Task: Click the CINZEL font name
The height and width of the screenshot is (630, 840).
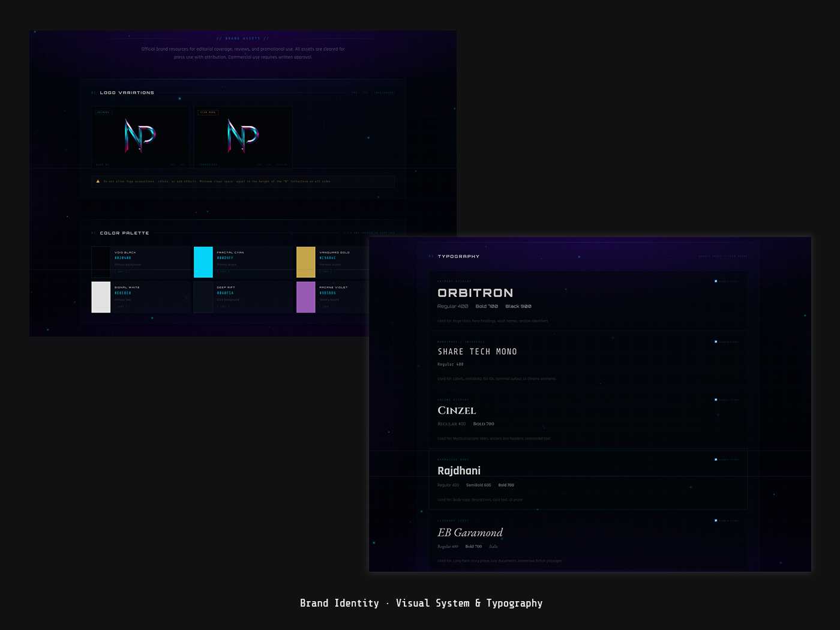Action: click(x=457, y=410)
